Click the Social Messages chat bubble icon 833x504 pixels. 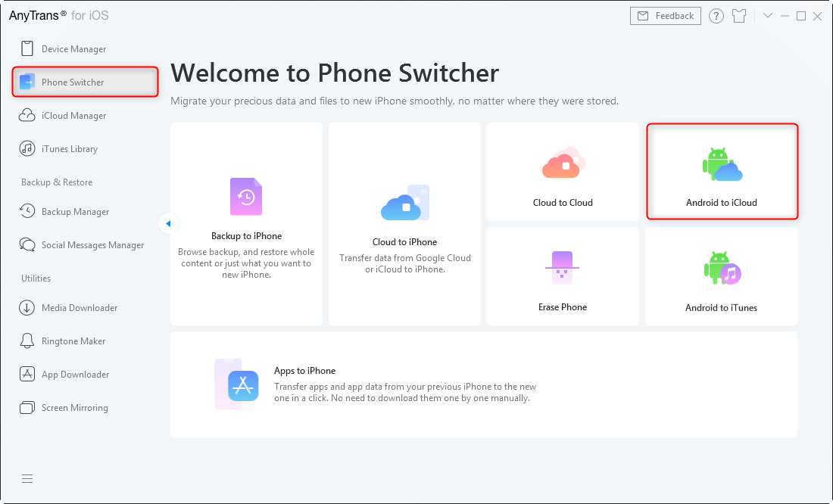pyautogui.click(x=27, y=244)
